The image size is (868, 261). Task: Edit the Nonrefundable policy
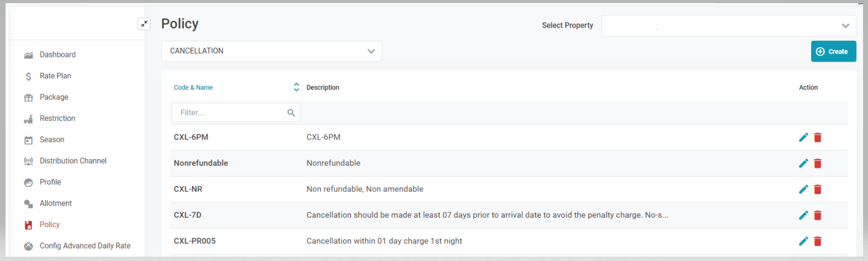click(x=803, y=163)
